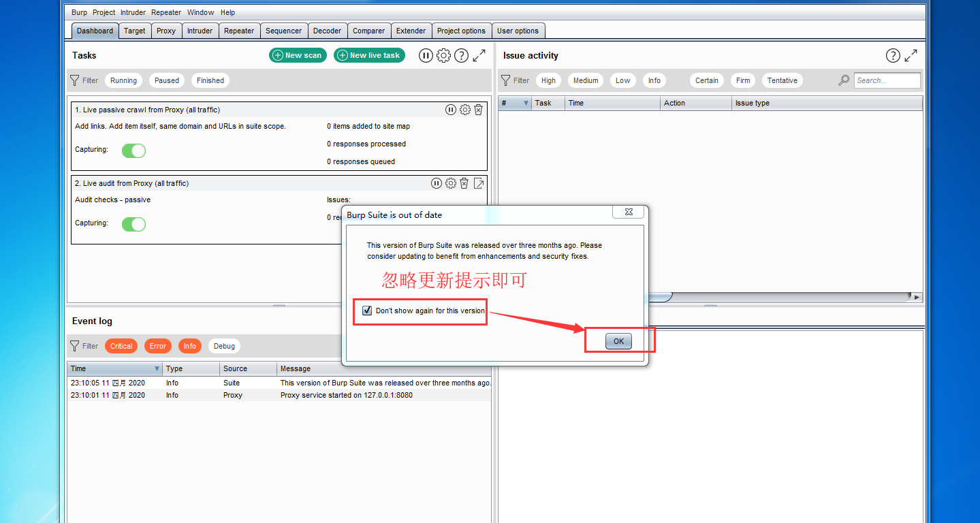Toggle Low severity issue filter
This screenshot has width=980, height=523.
(623, 80)
